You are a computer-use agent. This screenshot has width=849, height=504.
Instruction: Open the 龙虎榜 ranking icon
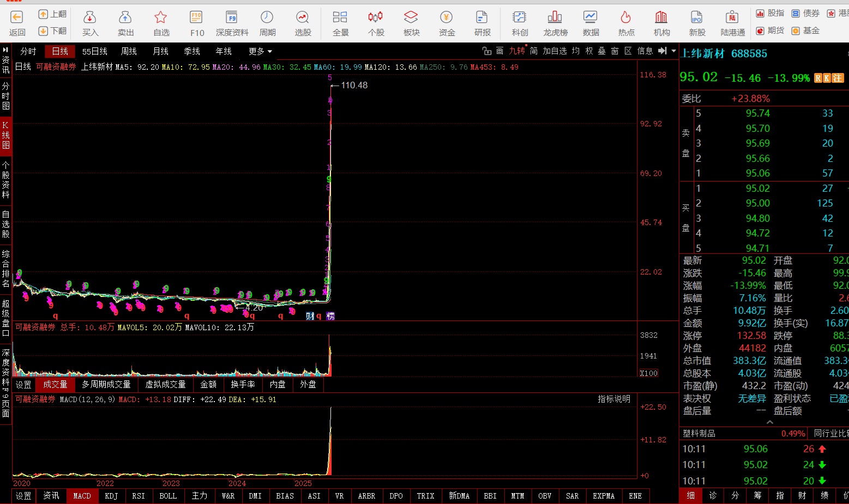pos(555,17)
